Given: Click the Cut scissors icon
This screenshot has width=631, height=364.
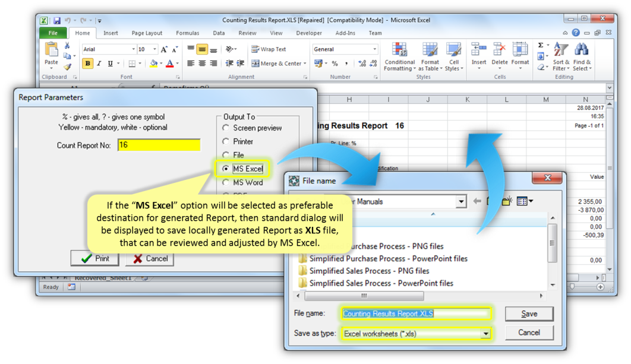Looking at the screenshot, I should click(x=67, y=46).
